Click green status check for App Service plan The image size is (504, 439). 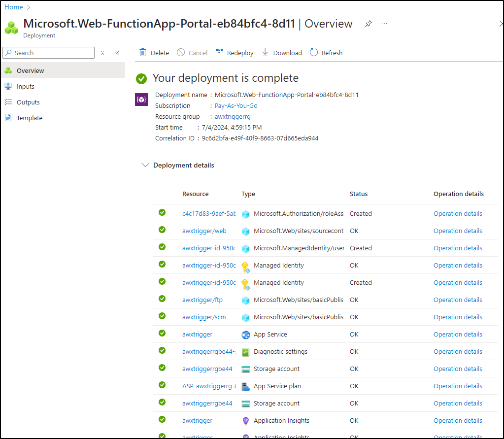tap(162, 385)
